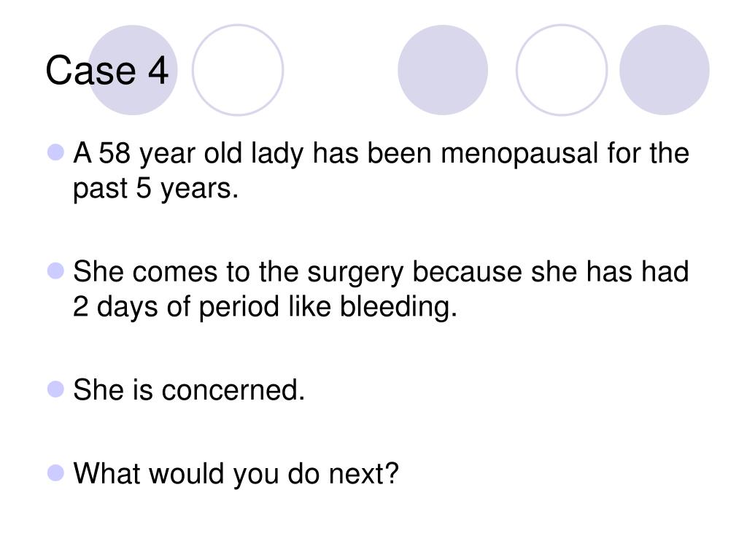Viewport: 747px width, 560px height.
Task: Click the bullet before "A 58 year old lady"
Action: coord(55,152)
